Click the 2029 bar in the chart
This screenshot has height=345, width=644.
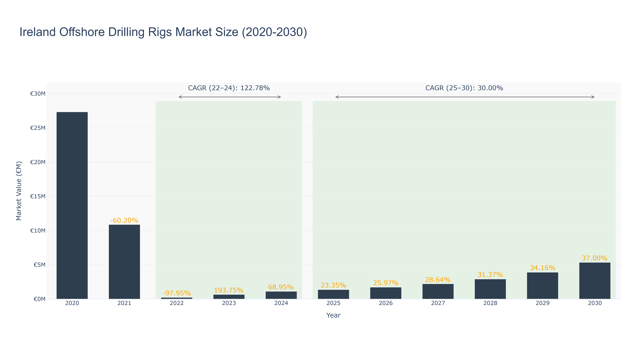coord(542,286)
